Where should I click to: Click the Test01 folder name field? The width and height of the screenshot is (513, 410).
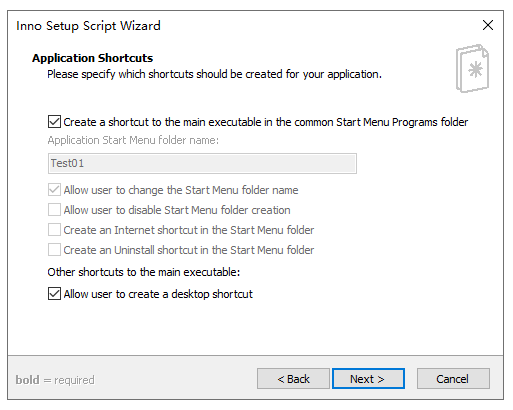pos(202,163)
